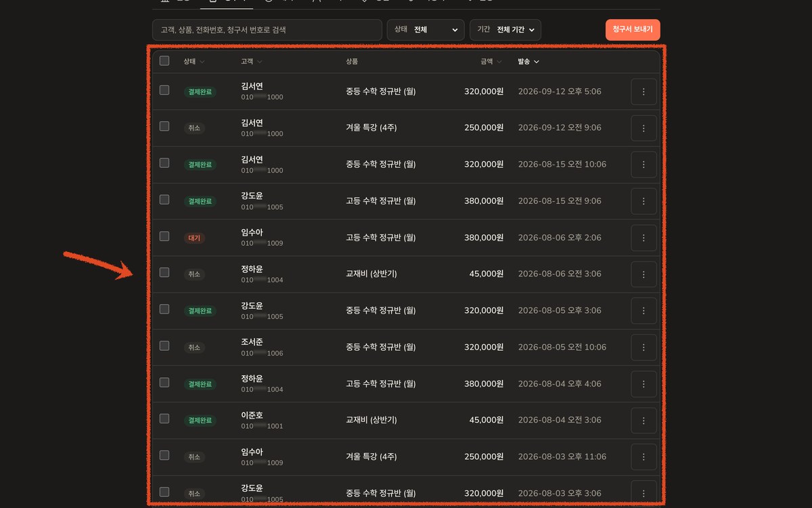Click phone number under 조서준

pos(262,354)
